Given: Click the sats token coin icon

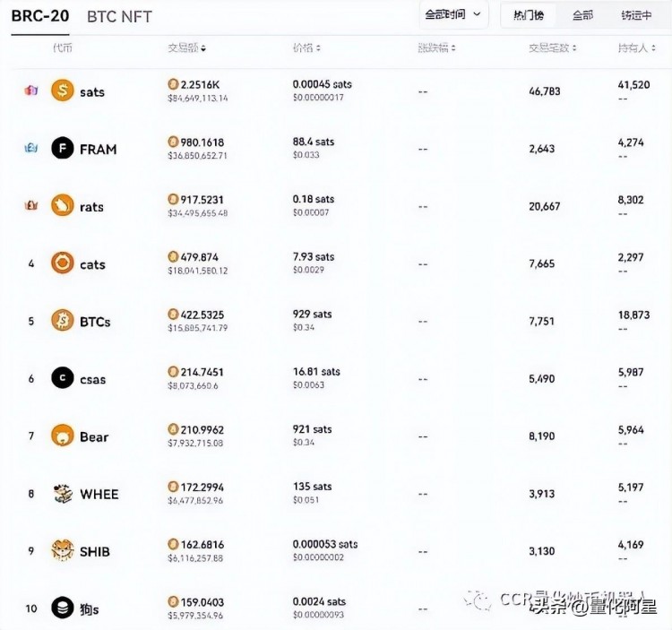Looking at the screenshot, I should (x=62, y=91).
